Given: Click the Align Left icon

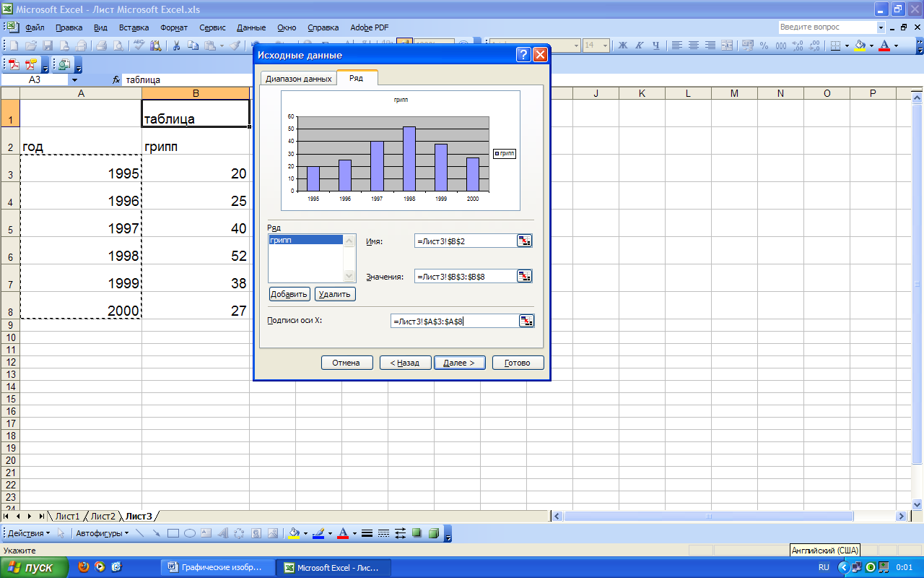Looking at the screenshot, I should coord(677,46).
